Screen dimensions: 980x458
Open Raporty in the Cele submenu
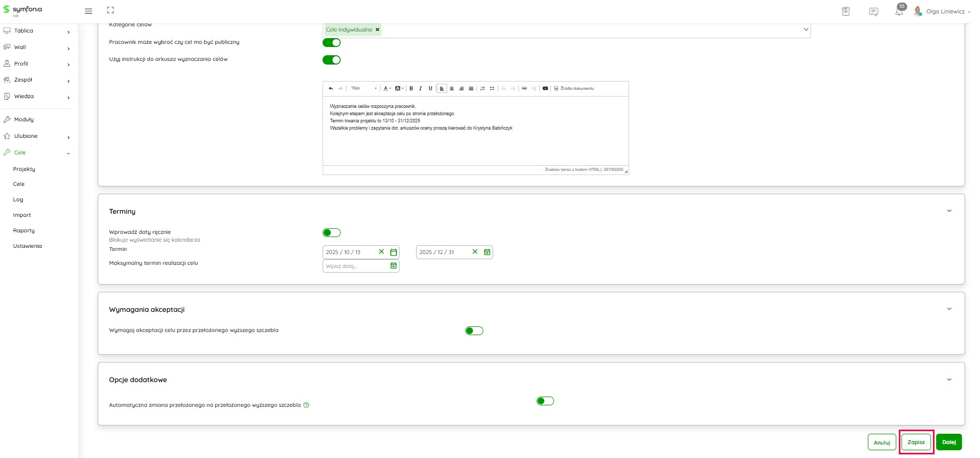(24, 230)
